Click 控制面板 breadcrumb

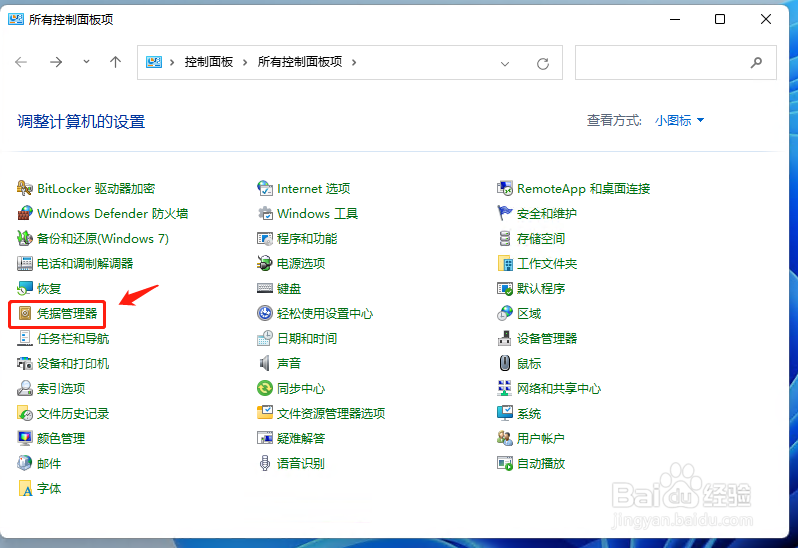(x=209, y=62)
